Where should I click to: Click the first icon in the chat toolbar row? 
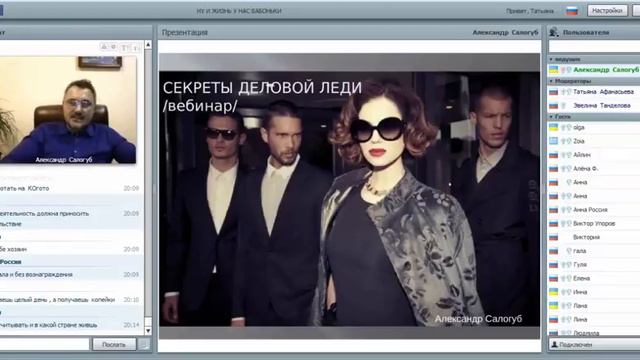pyautogui.click(x=104, y=47)
